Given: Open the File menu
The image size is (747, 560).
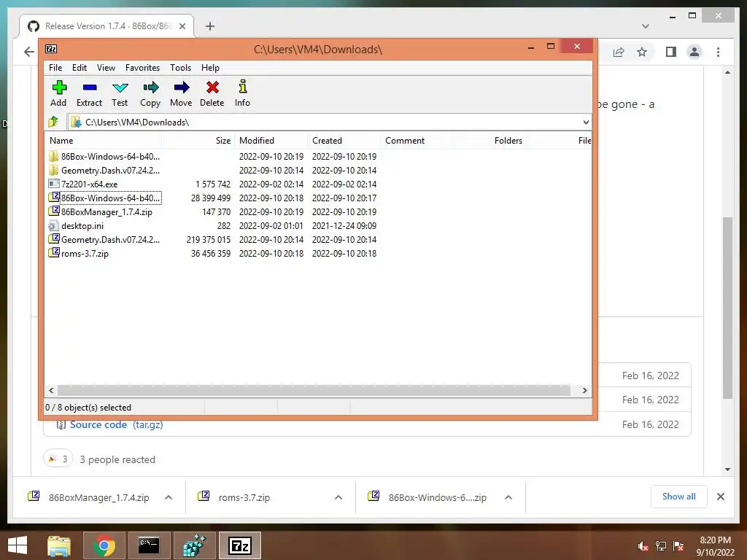Looking at the screenshot, I should pyautogui.click(x=55, y=68).
